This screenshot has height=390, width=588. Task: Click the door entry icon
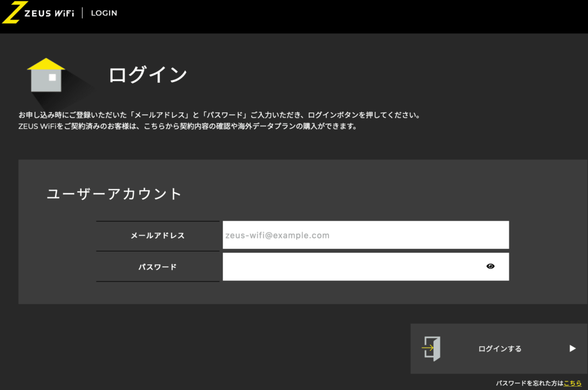coord(431,348)
